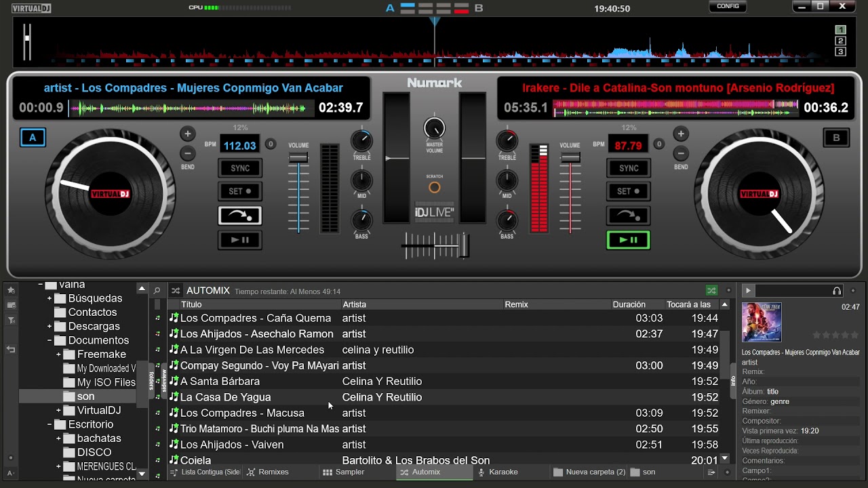
Task: Click the master volume knob
Action: [x=434, y=127]
